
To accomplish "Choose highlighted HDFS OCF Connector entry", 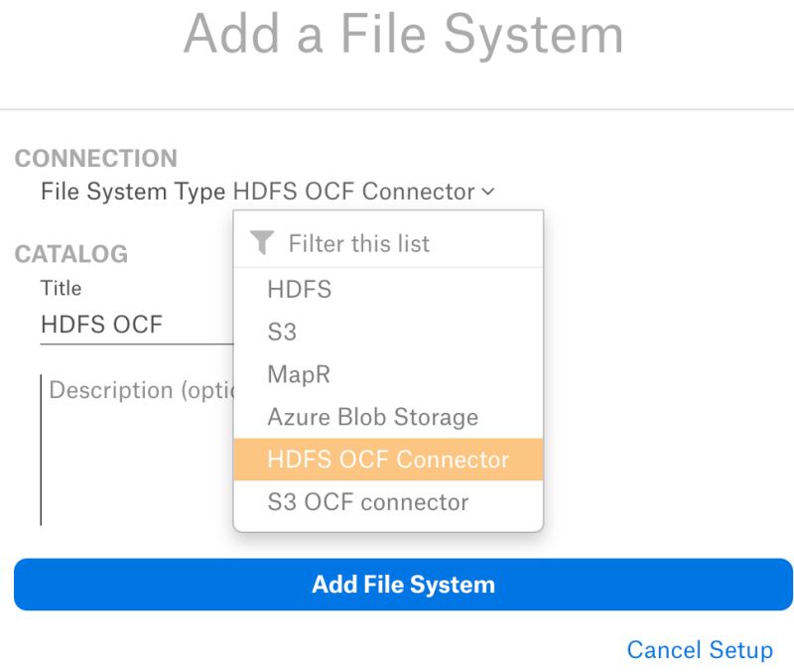I will click(388, 460).
